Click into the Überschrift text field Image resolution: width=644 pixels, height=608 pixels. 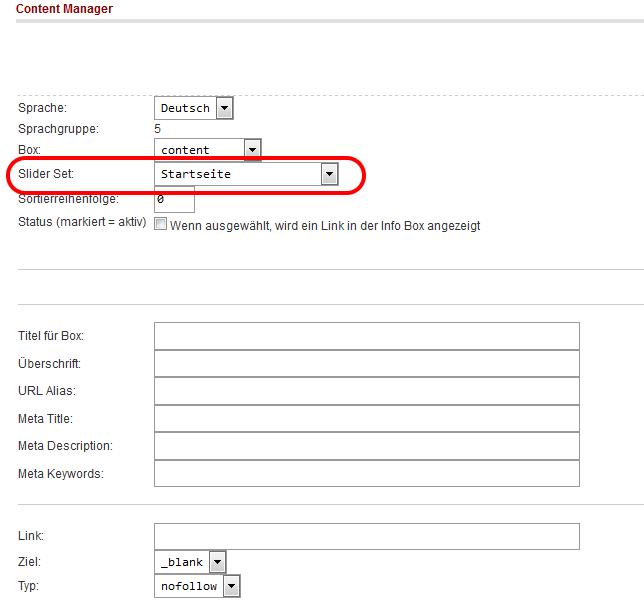point(366,364)
